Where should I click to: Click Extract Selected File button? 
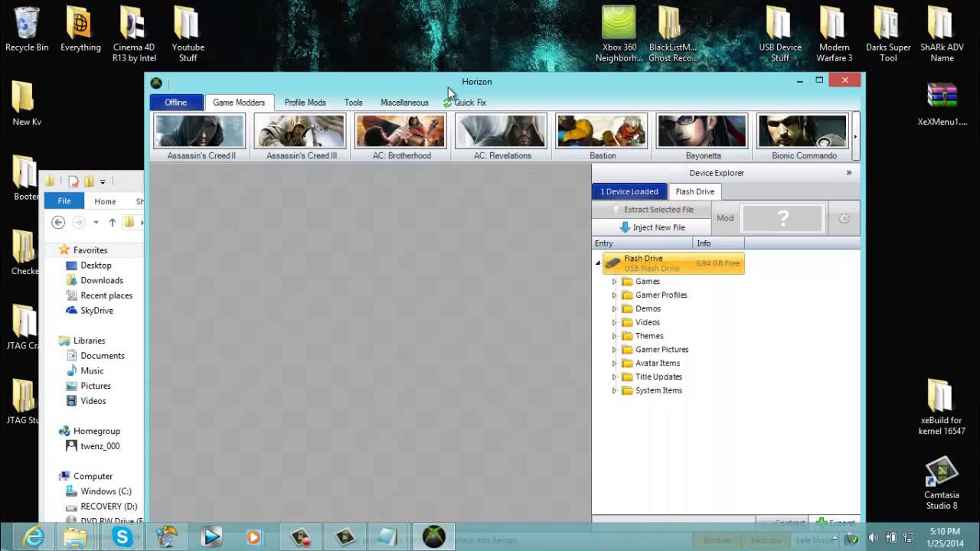pos(652,210)
